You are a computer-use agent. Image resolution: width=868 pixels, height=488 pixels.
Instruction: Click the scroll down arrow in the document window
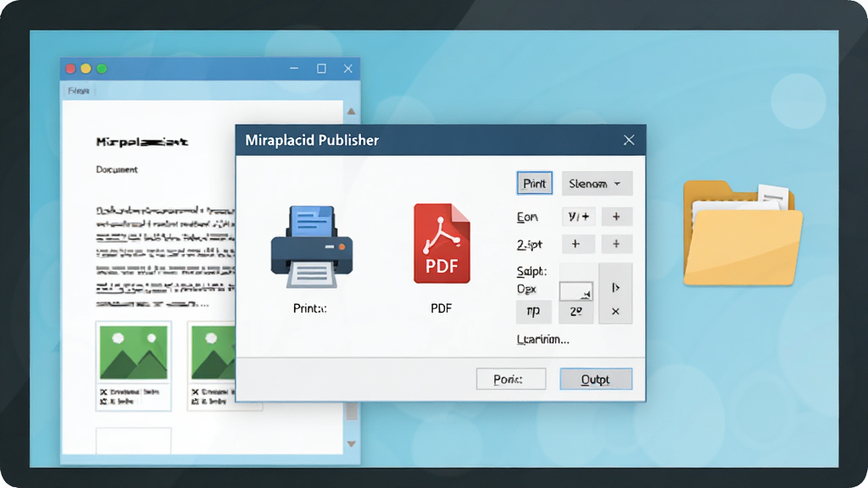coord(351,444)
